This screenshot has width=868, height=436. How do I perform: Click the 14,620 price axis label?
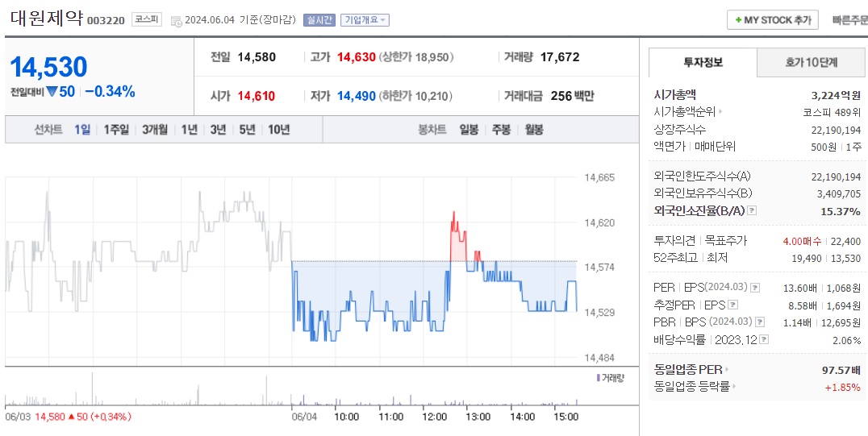click(x=599, y=223)
